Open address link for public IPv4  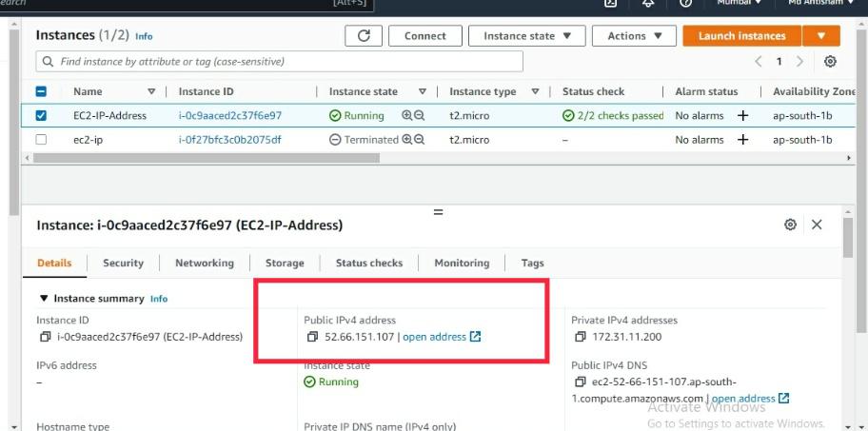[x=442, y=337]
